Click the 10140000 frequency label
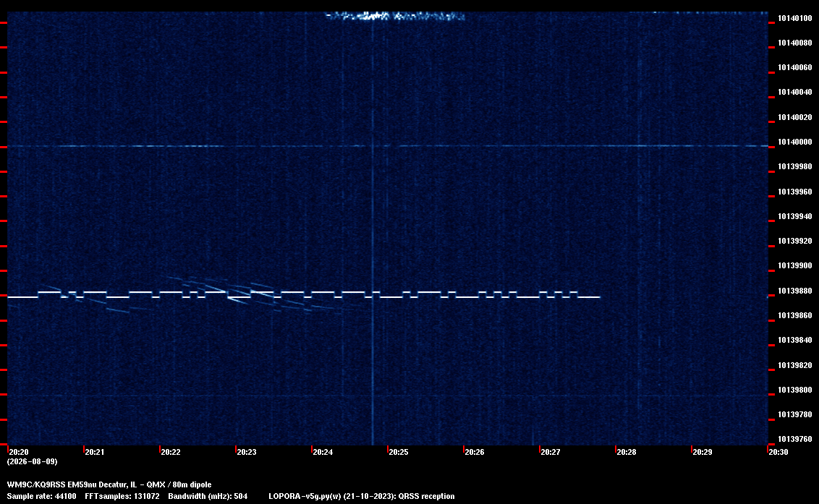The image size is (819, 504). 794,142
